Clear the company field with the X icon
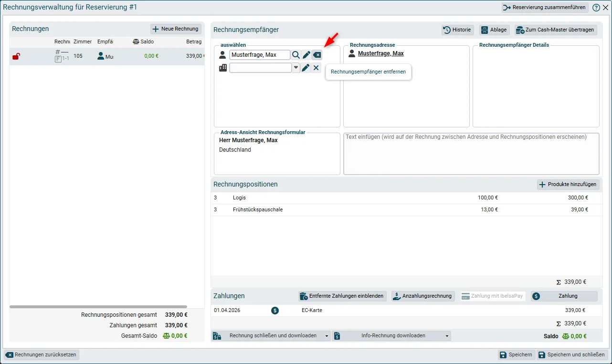 pyautogui.click(x=316, y=68)
